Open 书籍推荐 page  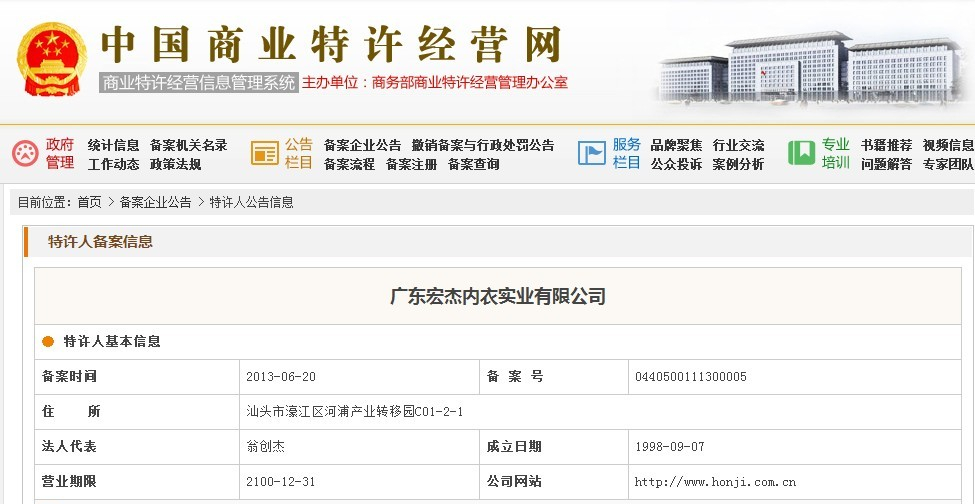(887, 145)
